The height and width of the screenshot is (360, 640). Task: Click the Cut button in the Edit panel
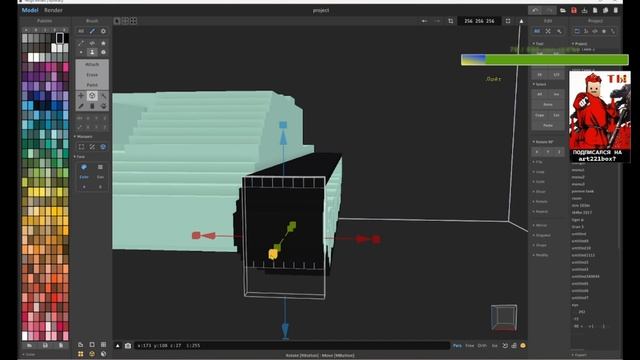click(x=556, y=115)
